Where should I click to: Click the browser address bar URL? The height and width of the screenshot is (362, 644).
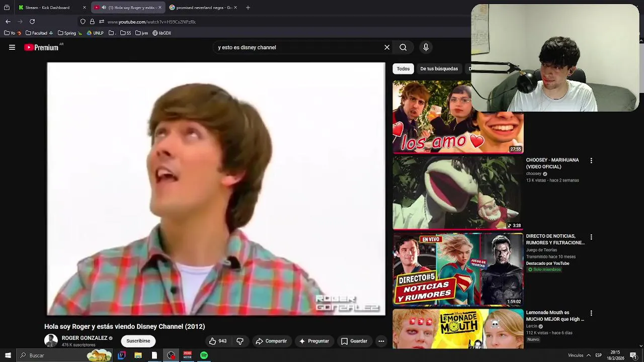tap(151, 22)
